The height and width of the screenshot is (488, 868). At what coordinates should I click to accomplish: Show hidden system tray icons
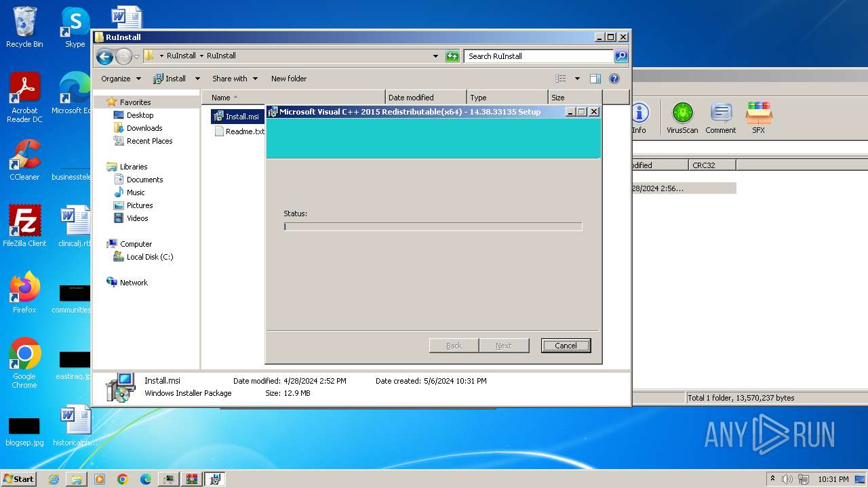(x=772, y=479)
